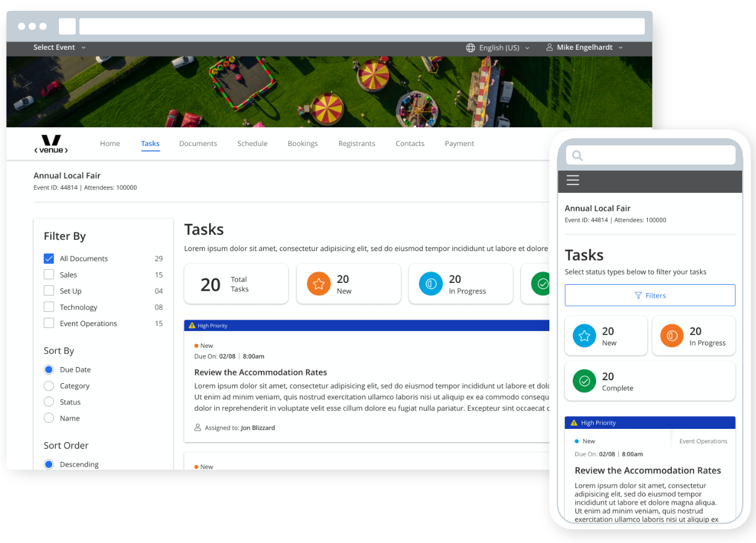Expand the Select Event dropdown
The width and height of the screenshot is (756, 543).
tap(59, 47)
